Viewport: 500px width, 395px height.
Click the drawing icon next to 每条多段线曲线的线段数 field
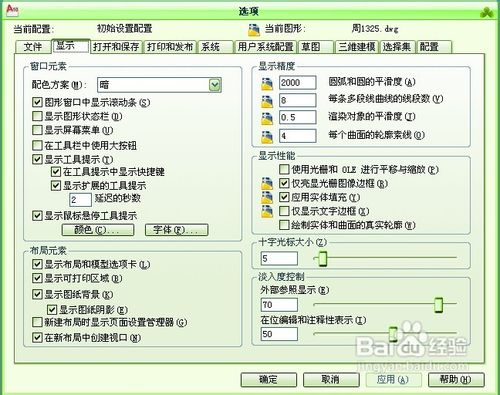click(267, 101)
